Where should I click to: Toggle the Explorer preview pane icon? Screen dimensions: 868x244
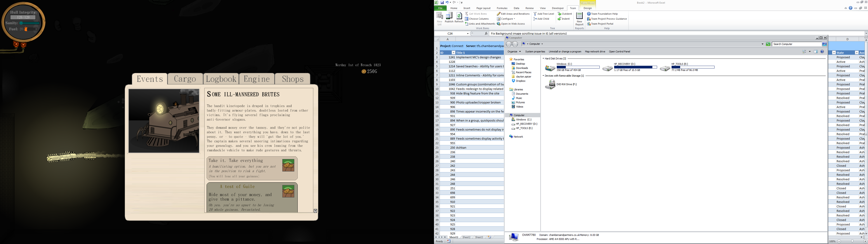(x=816, y=52)
